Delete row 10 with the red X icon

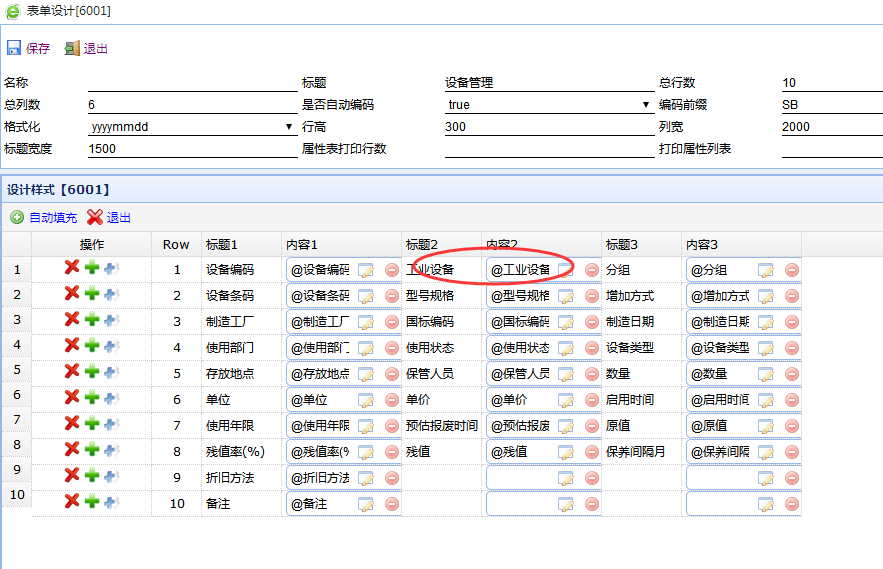[72, 502]
